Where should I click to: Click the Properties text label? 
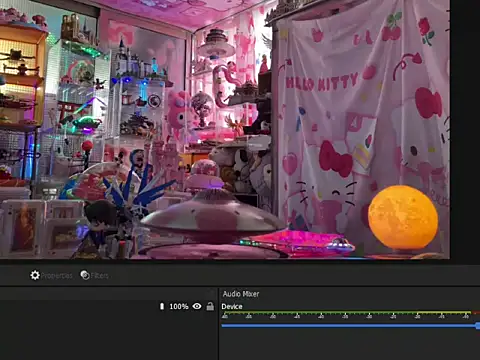(x=57, y=276)
